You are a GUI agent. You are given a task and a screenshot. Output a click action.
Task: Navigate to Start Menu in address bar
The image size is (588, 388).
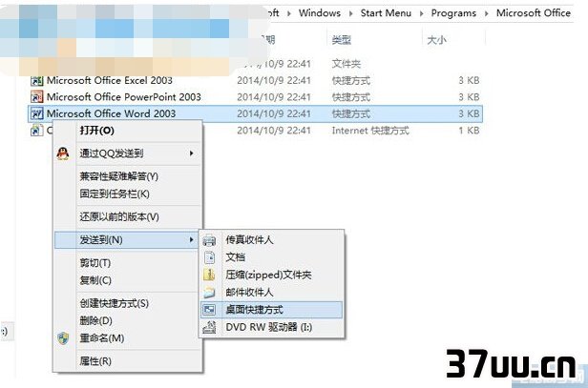(x=386, y=13)
